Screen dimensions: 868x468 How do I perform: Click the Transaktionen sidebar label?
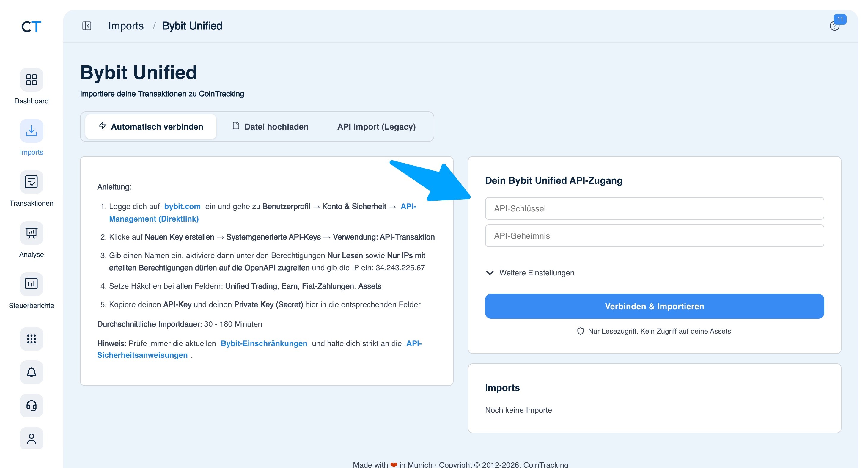pos(31,203)
